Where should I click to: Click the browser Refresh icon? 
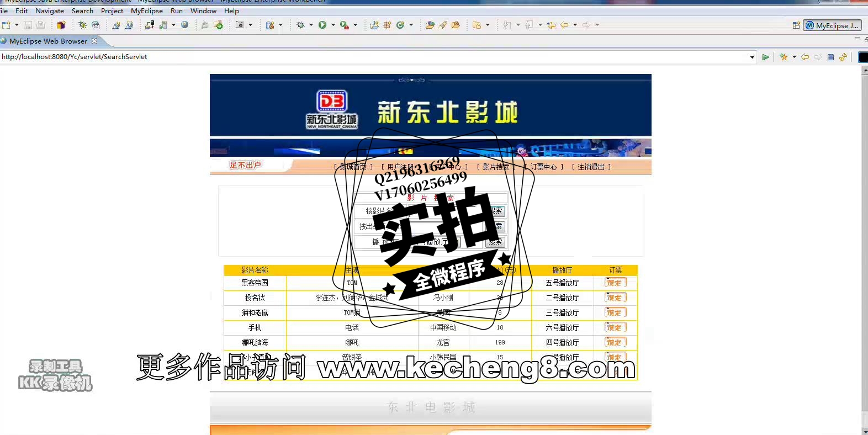click(843, 57)
